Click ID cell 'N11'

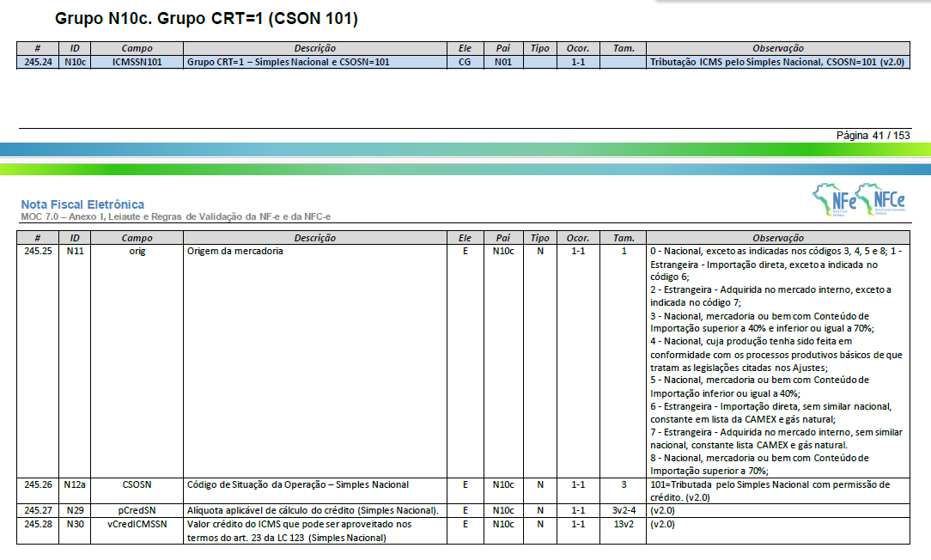pyautogui.click(x=75, y=251)
